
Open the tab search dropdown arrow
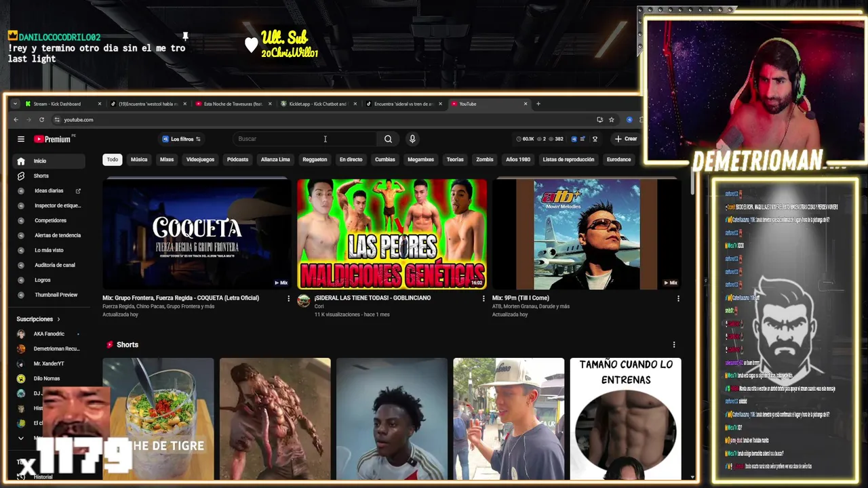(16, 104)
